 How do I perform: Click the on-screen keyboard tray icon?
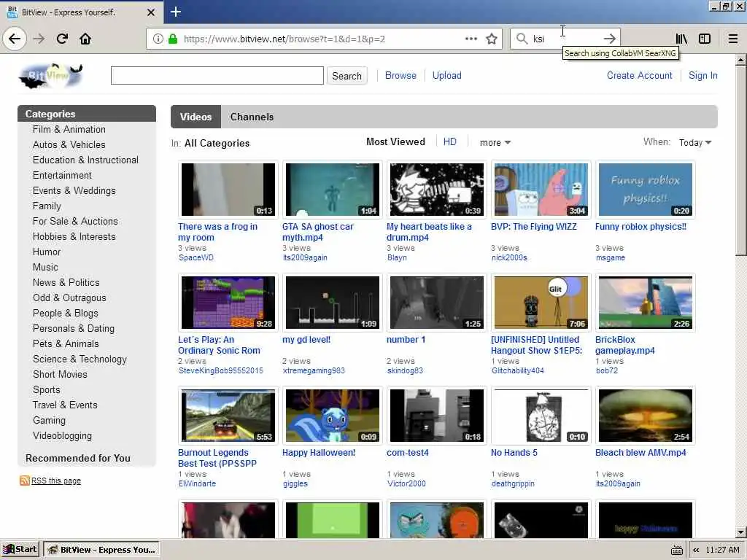click(677, 550)
